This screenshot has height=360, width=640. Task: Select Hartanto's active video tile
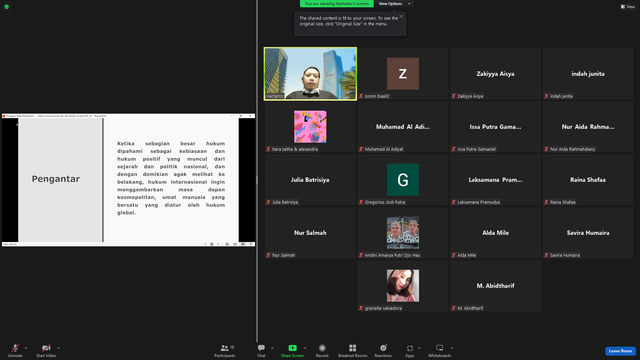tap(310, 74)
